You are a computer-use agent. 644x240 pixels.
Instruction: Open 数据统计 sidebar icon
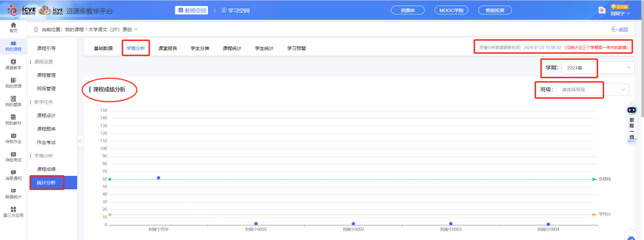[13, 193]
